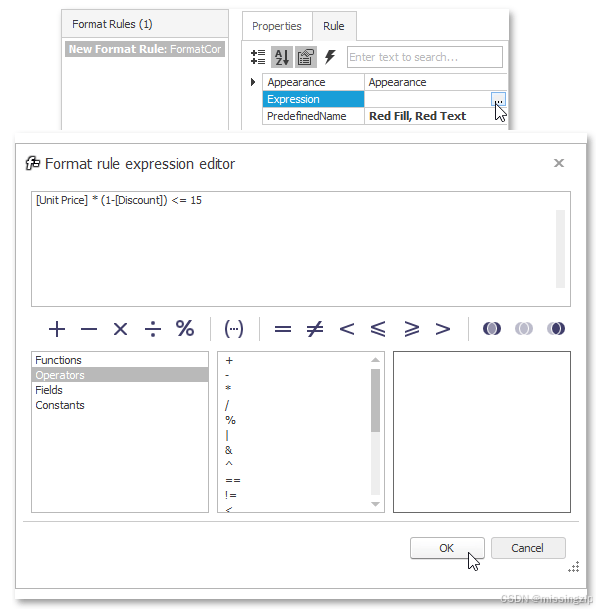Screen dimensions: 597x610
Task: Click the property pages icon
Action: (306, 57)
